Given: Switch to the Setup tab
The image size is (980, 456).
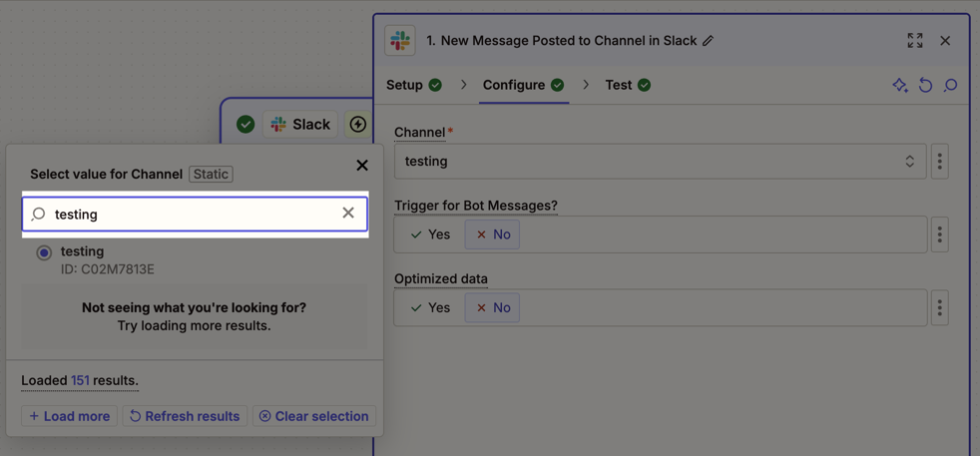Looking at the screenshot, I should pyautogui.click(x=413, y=86).
